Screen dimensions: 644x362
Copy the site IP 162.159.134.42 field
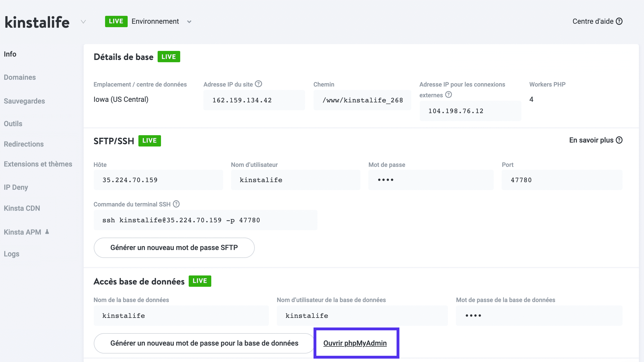tap(254, 100)
